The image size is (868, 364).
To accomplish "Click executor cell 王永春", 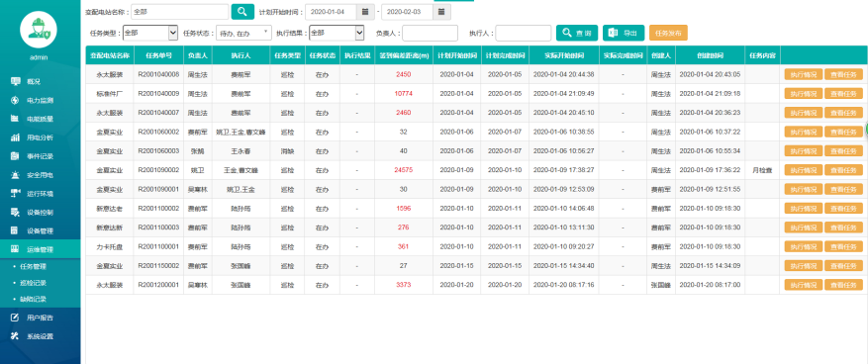I will tap(241, 151).
